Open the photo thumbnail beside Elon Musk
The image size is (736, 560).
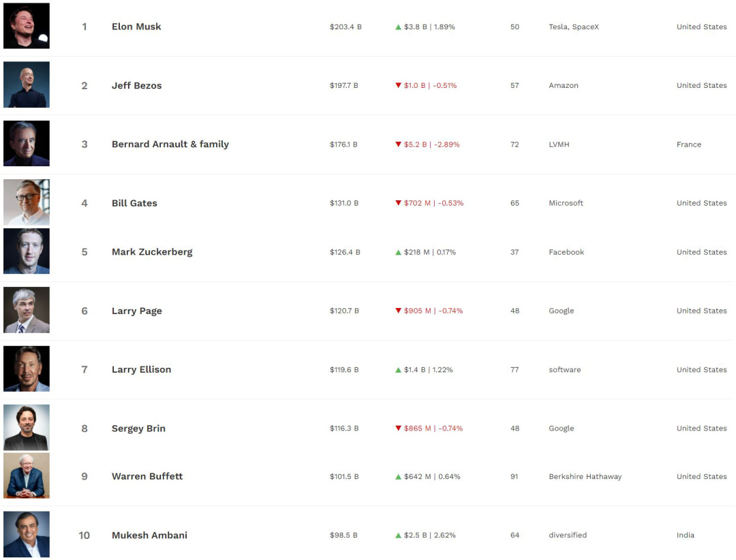tap(27, 26)
